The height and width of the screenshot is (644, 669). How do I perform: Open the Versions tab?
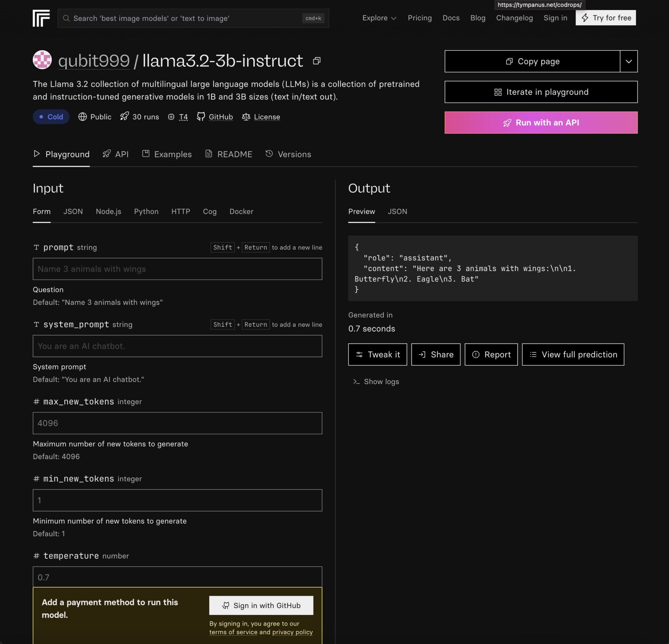tap(288, 154)
